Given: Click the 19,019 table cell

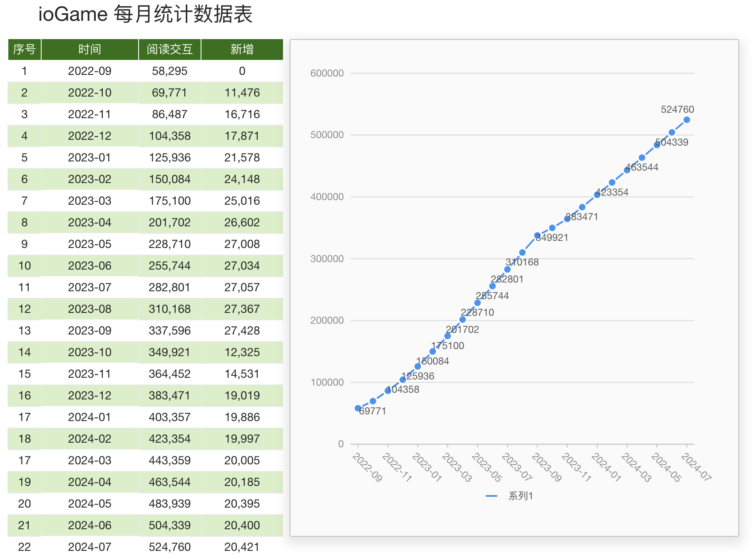Looking at the screenshot, I should [x=242, y=396].
